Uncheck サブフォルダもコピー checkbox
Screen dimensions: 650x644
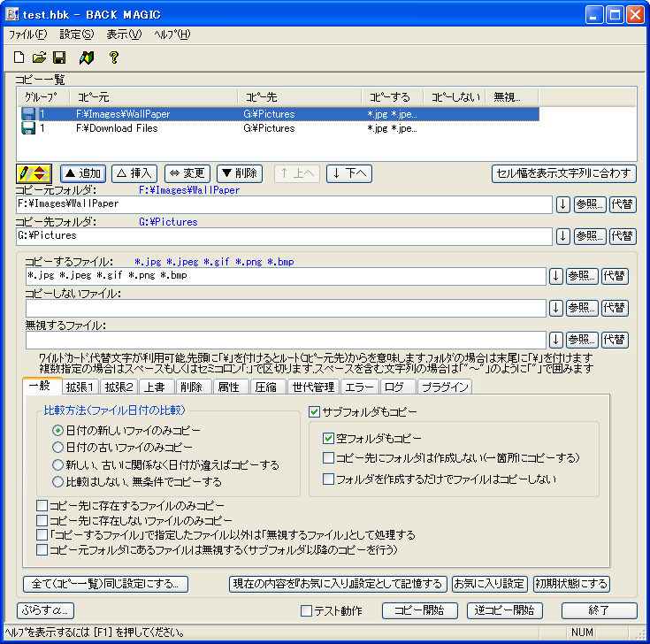pos(314,411)
